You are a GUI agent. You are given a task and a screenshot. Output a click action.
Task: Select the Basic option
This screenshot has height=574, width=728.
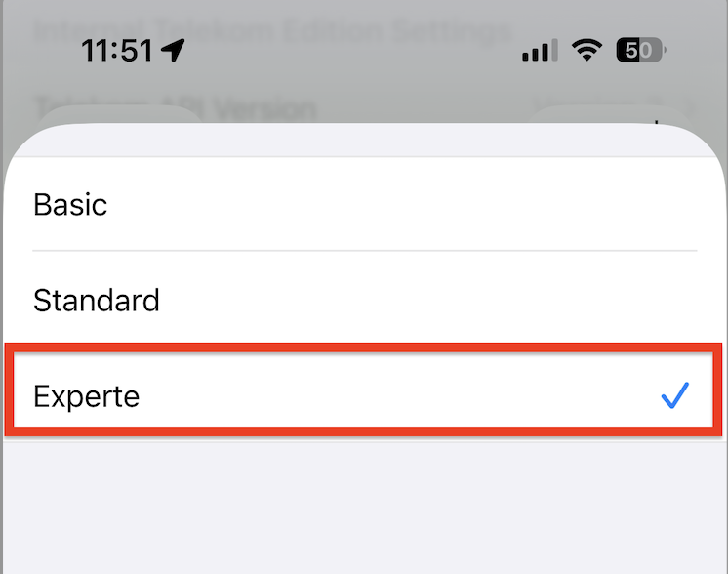tap(364, 205)
